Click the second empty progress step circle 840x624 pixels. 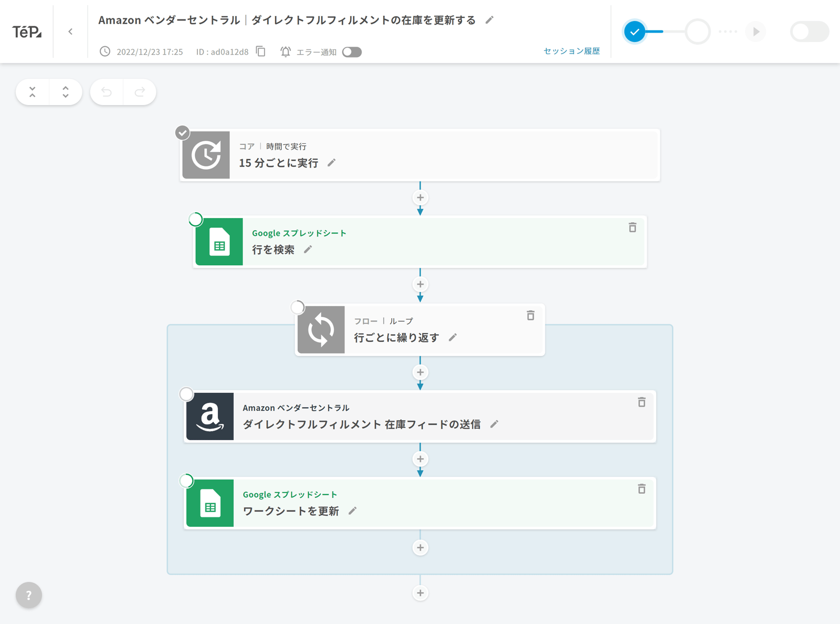[x=698, y=32]
